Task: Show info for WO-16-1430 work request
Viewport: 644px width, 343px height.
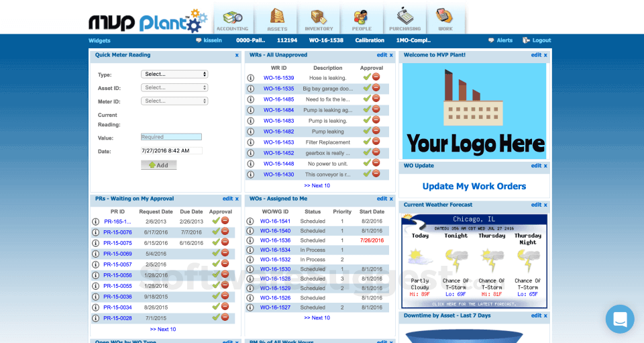Action: point(250,175)
